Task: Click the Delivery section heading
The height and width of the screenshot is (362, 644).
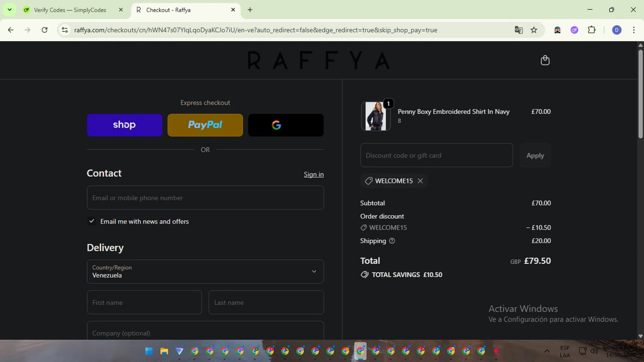Action: (105, 248)
